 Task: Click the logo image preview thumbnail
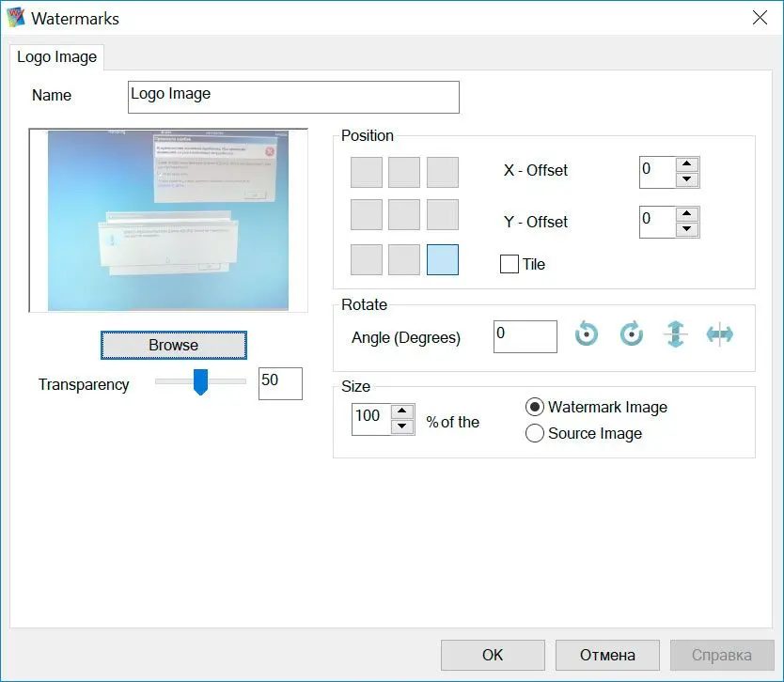pos(168,221)
